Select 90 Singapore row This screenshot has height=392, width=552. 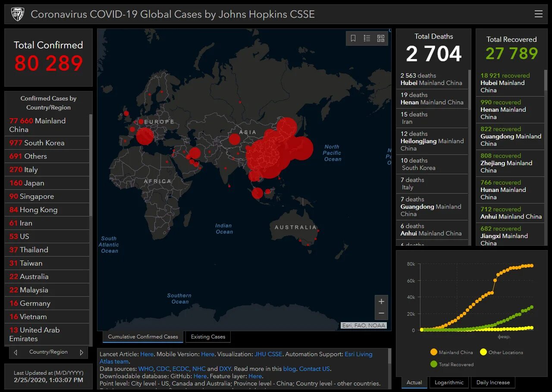point(47,196)
